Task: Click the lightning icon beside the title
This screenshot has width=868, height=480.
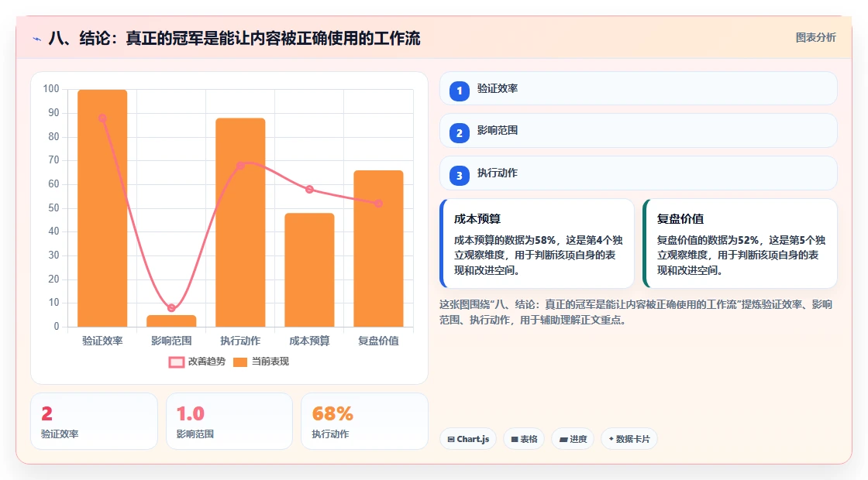Action: tap(37, 39)
